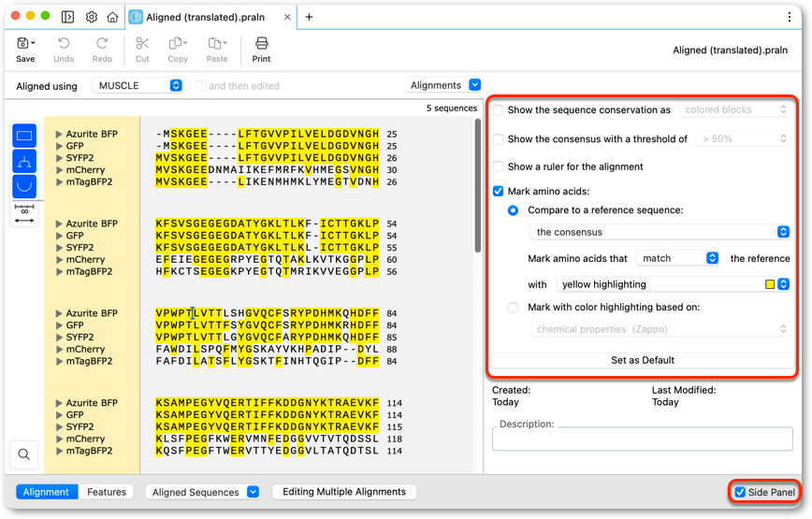
Task: Select the Aligned (translated).praln document tab
Action: point(210,17)
